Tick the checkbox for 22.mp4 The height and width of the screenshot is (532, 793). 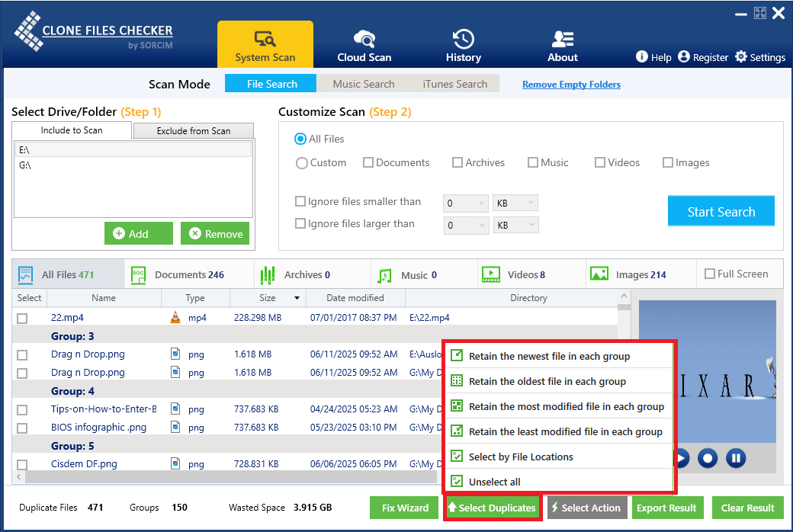coord(22,319)
